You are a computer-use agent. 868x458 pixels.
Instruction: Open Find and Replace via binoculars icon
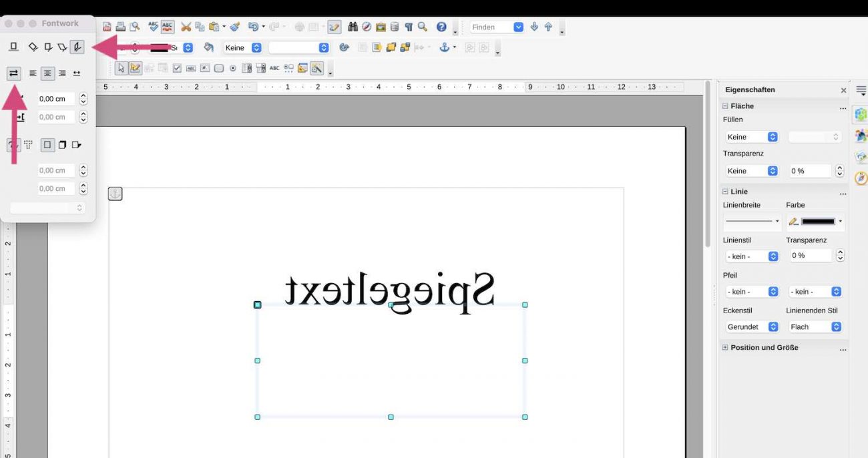coord(353,27)
